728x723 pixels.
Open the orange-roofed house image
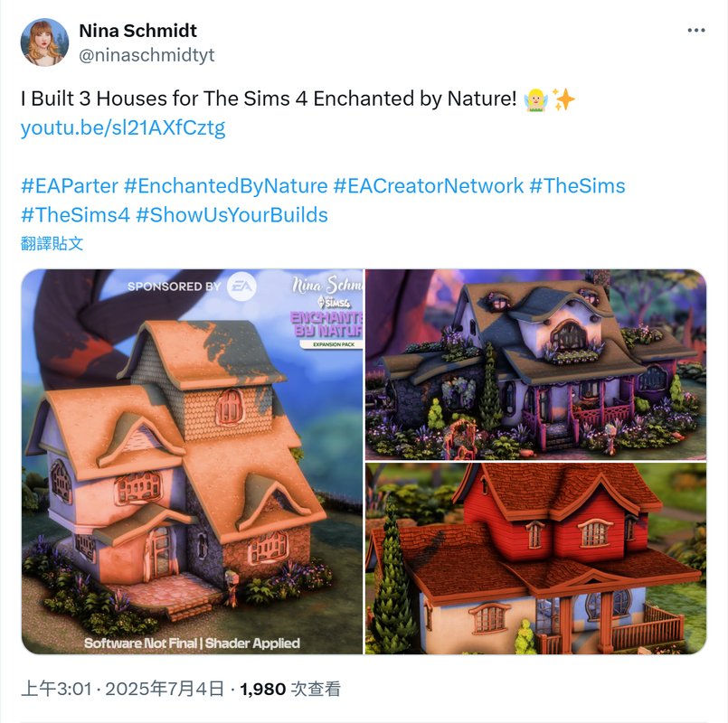192,462
